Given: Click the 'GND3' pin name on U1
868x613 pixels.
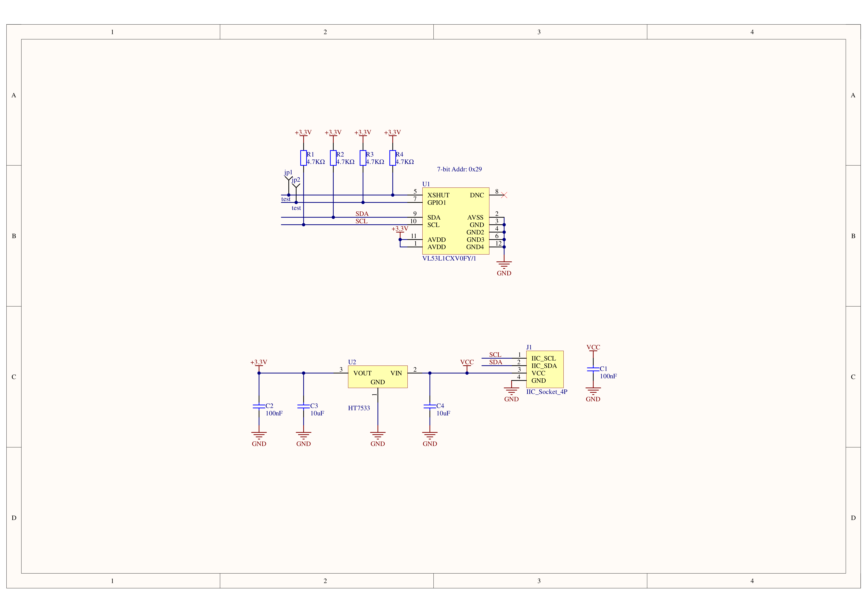Looking at the screenshot, I should (475, 240).
